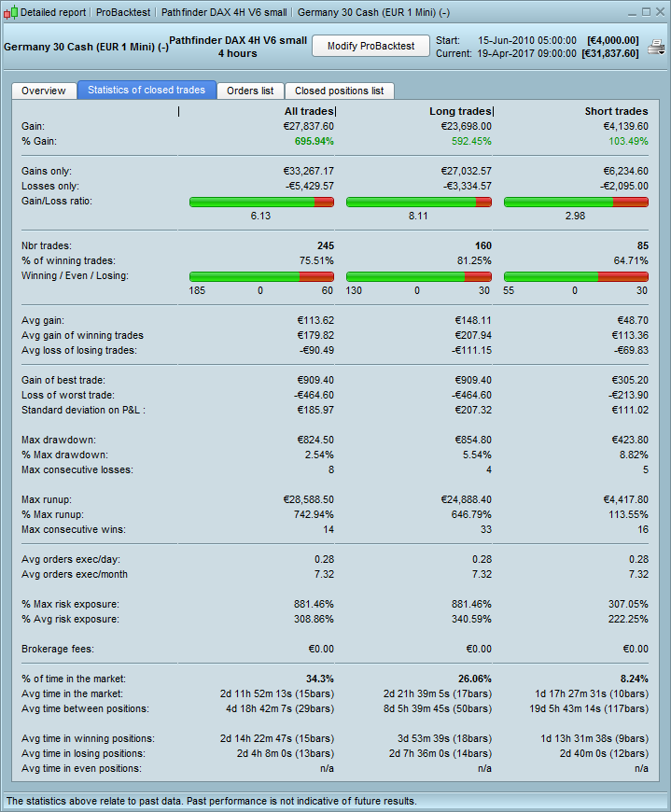This screenshot has height=812, width=671.
Task: Click the Short trades column header
Action: 616,111
